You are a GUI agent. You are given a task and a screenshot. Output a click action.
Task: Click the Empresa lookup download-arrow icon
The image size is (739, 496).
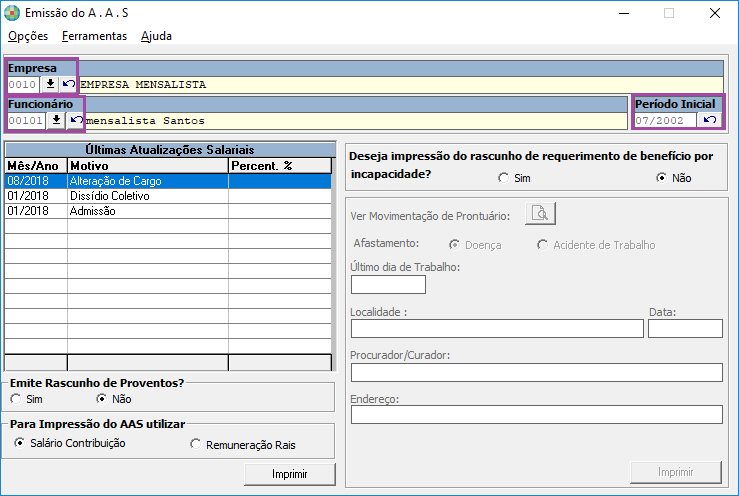(50, 84)
